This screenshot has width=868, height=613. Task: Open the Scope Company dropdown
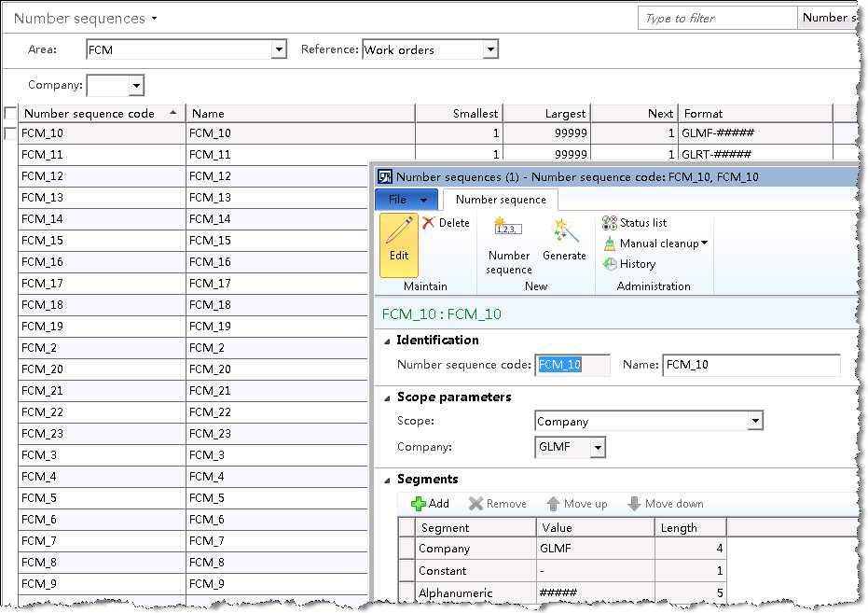click(x=755, y=421)
